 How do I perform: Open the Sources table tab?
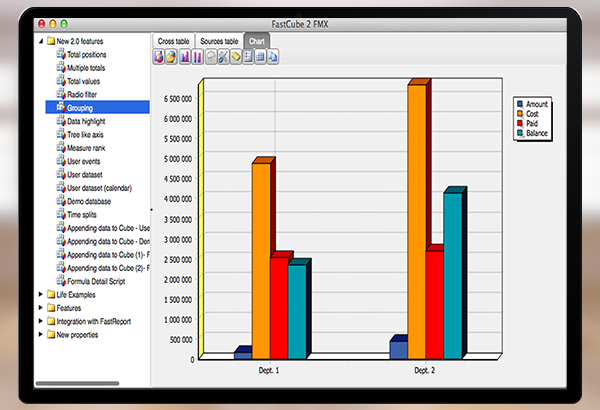pyautogui.click(x=219, y=41)
